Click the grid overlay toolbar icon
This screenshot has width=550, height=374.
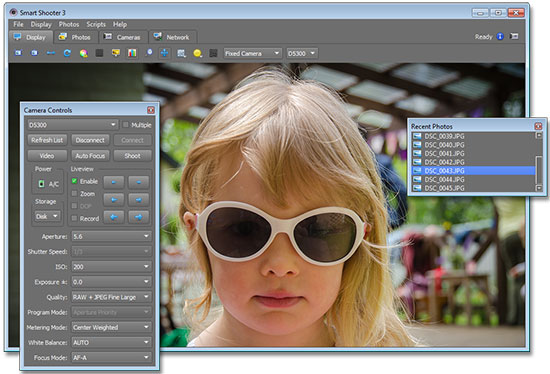click(x=181, y=53)
